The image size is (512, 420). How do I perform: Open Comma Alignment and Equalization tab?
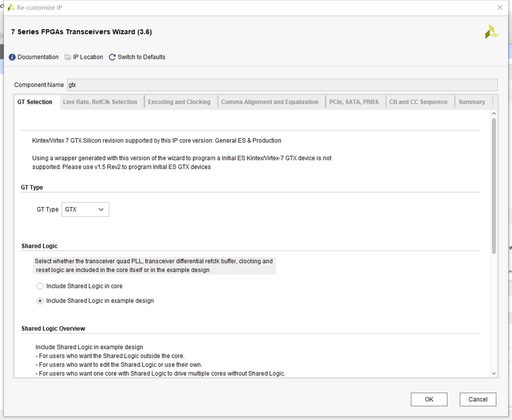pyautogui.click(x=270, y=102)
